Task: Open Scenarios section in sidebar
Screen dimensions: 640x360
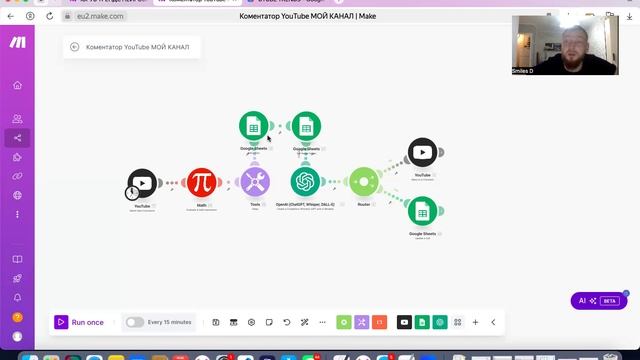Action: [17, 138]
